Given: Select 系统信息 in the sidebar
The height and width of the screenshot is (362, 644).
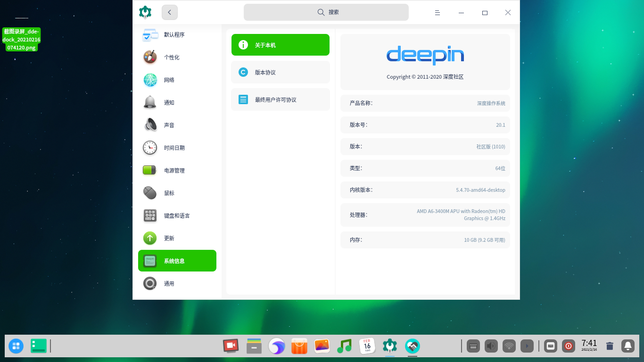Looking at the screenshot, I should [177, 261].
